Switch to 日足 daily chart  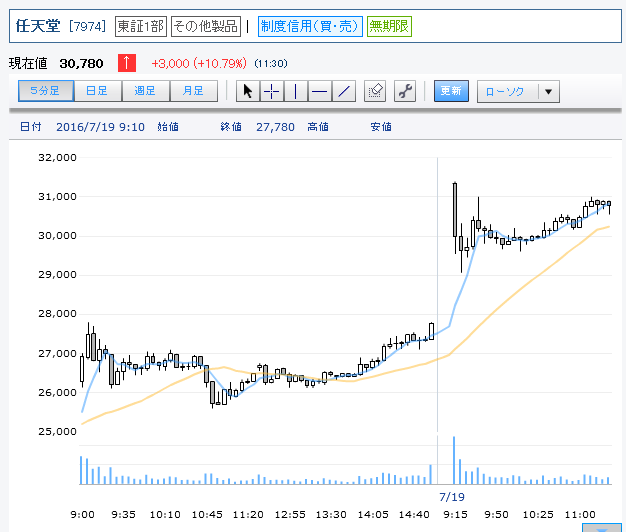point(98,91)
